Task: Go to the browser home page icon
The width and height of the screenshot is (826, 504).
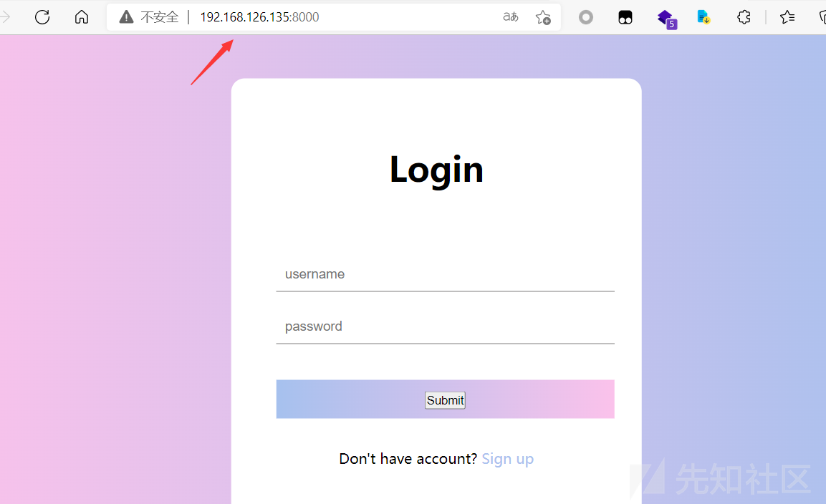Action: (x=82, y=17)
